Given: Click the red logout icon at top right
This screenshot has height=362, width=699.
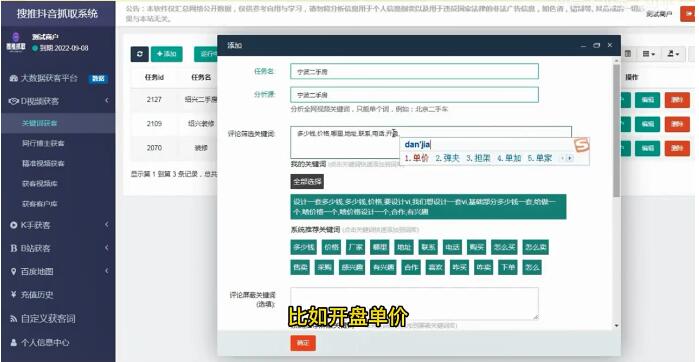Looking at the screenshot, I should [x=688, y=14].
